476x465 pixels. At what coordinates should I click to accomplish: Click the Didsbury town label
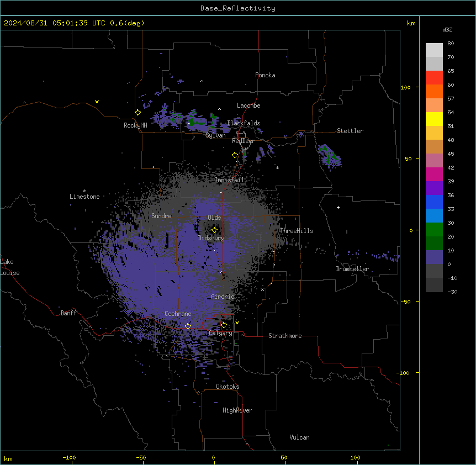pos(211,238)
